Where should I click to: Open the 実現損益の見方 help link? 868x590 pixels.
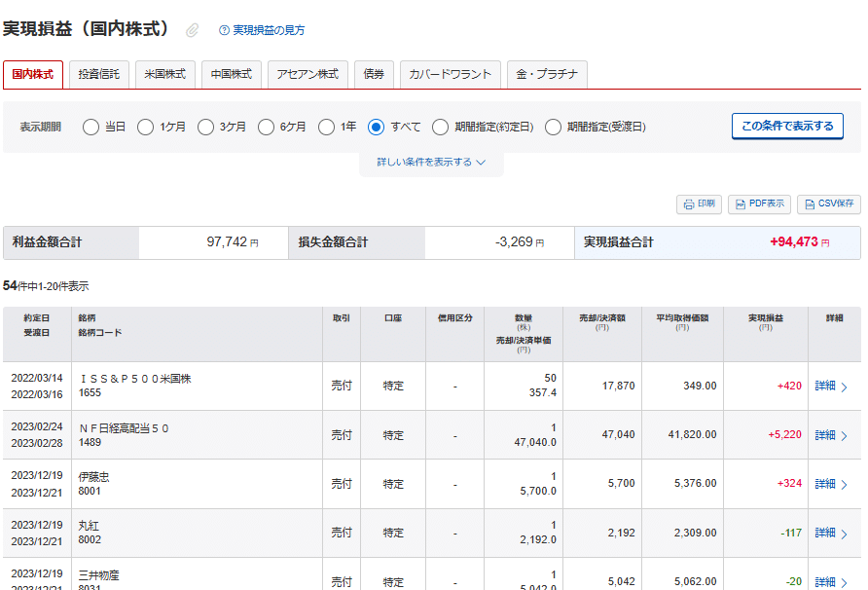tap(269, 30)
